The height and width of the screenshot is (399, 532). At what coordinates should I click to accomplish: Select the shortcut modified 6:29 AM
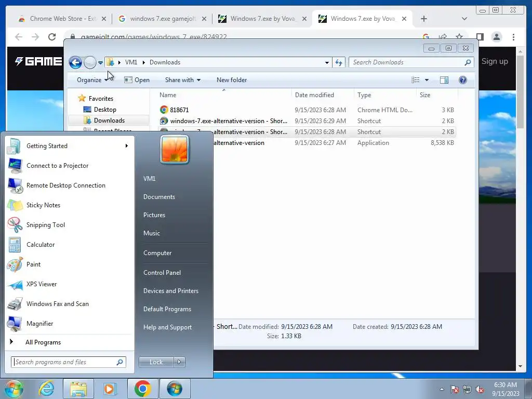point(307,121)
